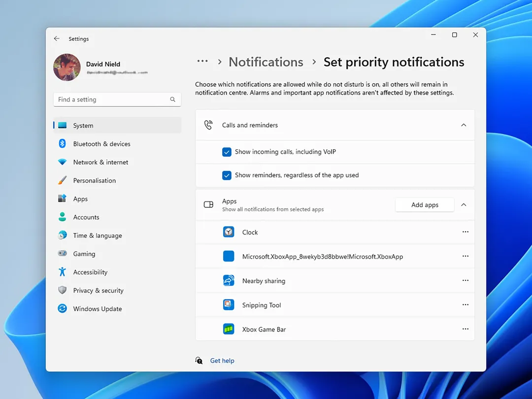Screen dimensions: 532x399
Task: Open the breadcrumb ellipsis menu
Action: pos(202,62)
